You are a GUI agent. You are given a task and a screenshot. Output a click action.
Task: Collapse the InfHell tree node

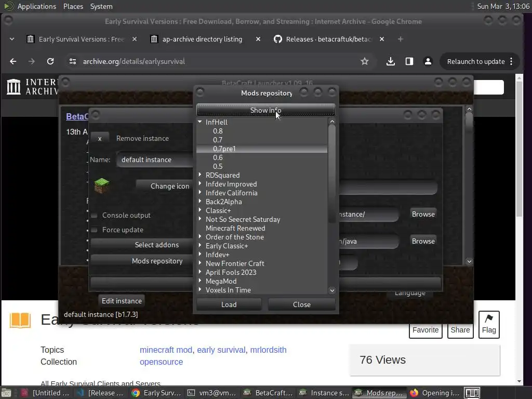[200, 122]
